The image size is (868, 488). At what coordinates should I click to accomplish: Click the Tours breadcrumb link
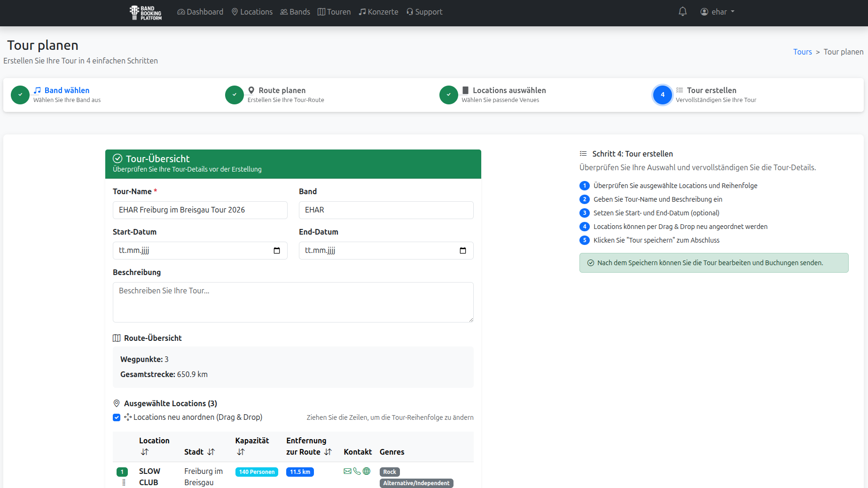click(802, 52)
